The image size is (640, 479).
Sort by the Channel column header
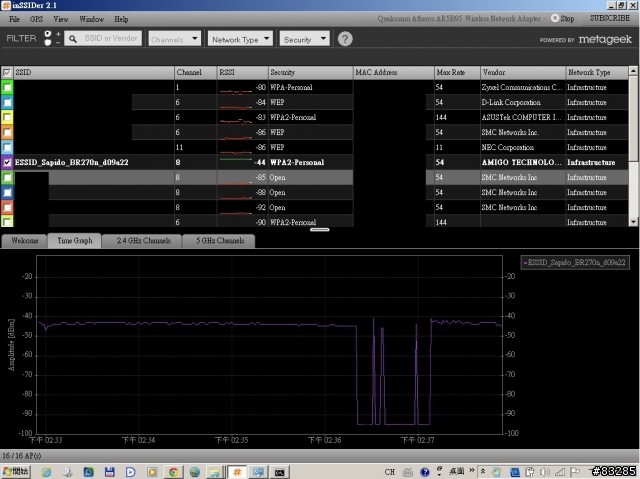click(x=196, y=72)
